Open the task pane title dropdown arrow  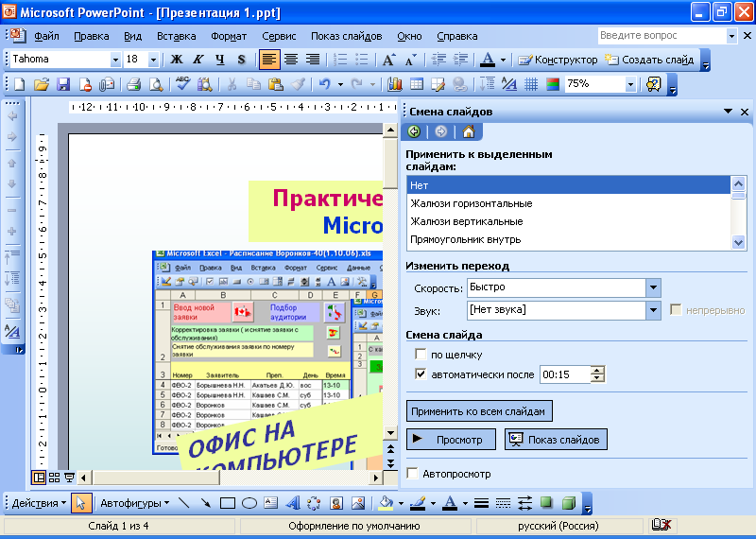tap(728, 112)
